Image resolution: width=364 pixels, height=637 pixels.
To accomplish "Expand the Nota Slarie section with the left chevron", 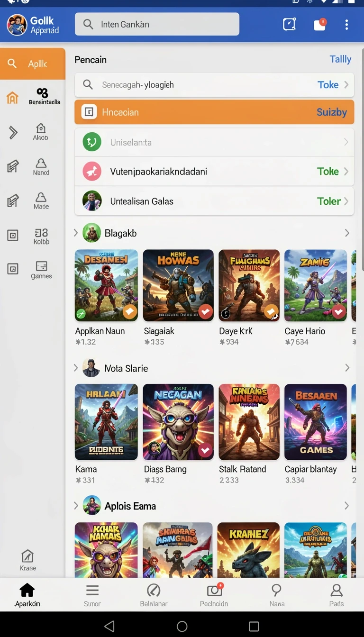I will click(76, 368).
